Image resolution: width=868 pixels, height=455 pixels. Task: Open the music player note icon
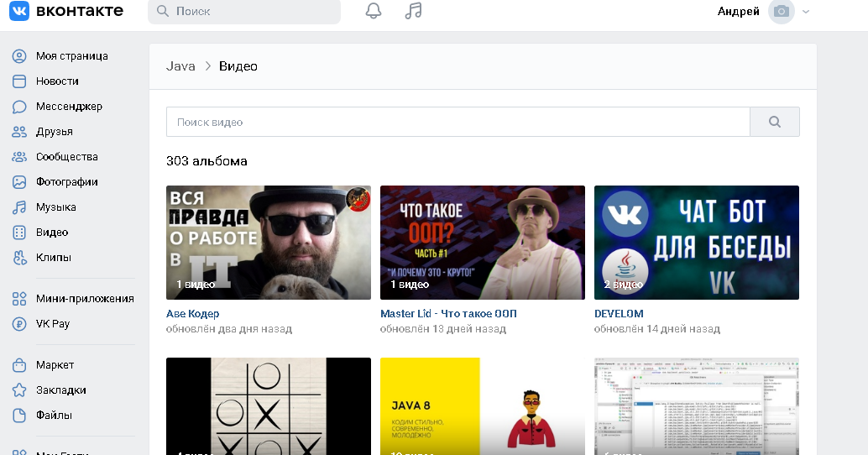click(413, 11)
